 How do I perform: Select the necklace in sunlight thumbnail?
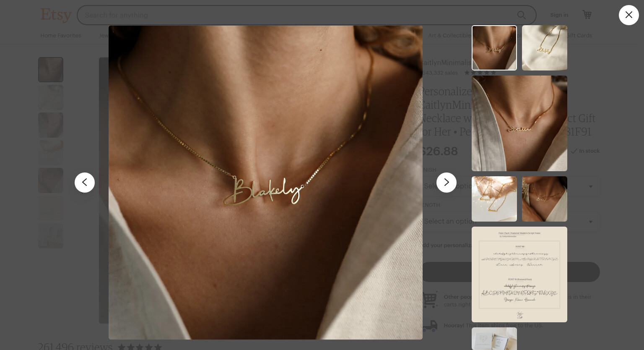[x=494, y=199]
